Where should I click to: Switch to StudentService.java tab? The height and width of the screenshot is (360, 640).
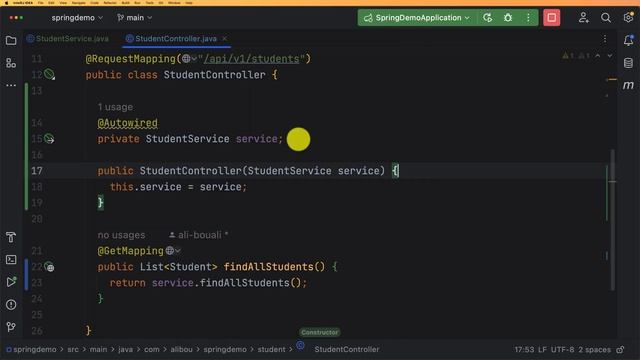pyautogui.click(x=68, y=39)
